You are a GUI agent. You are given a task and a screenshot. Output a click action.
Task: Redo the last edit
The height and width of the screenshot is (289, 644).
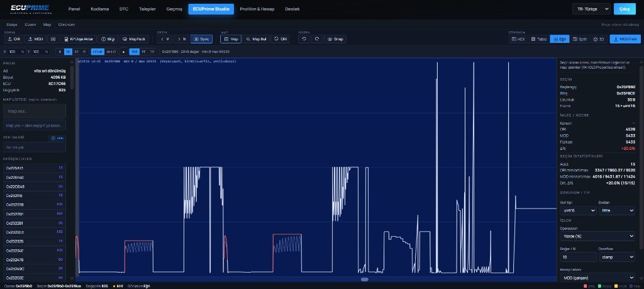coord(317,39)
